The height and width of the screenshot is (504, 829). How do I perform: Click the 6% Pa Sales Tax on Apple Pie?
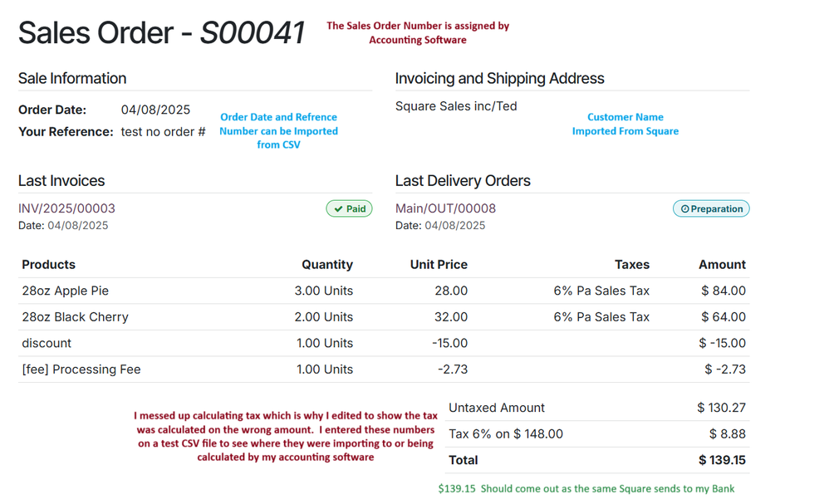(x=601, y=291)
